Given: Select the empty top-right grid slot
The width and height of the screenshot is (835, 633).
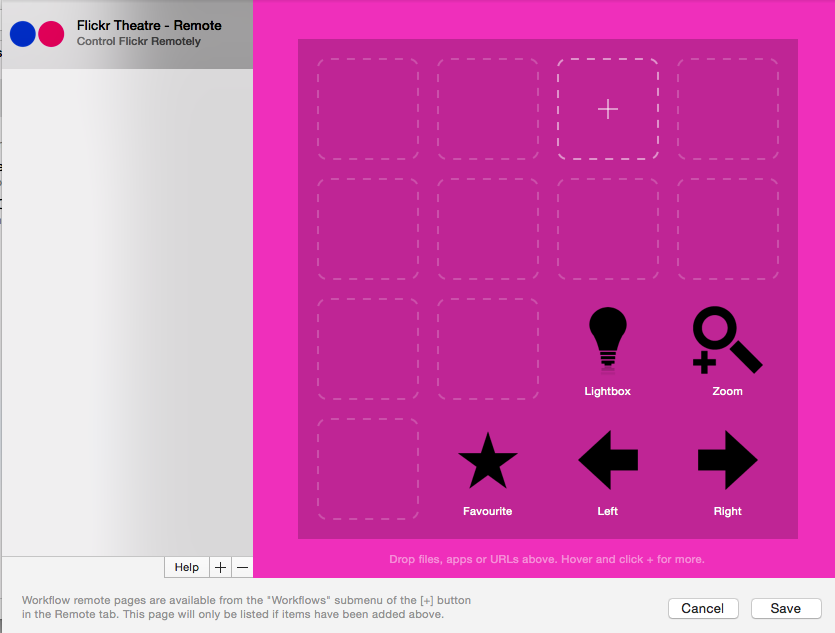Looking at the screenshot, I should [x=728, y=109].
